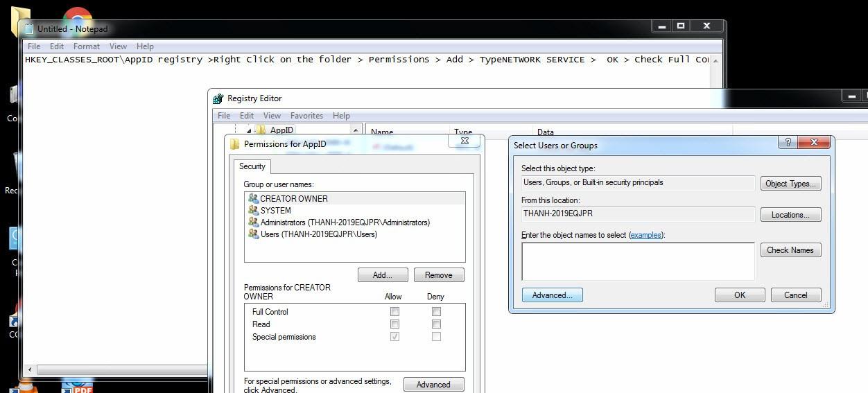Check the Deny box for Read permission
The width and height of the screenshot is (868, 393).
(x=436, y=324)
